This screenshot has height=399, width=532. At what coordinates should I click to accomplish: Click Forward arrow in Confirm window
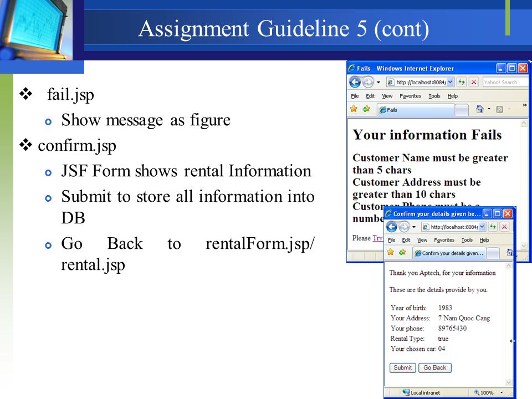coord(404,227)
